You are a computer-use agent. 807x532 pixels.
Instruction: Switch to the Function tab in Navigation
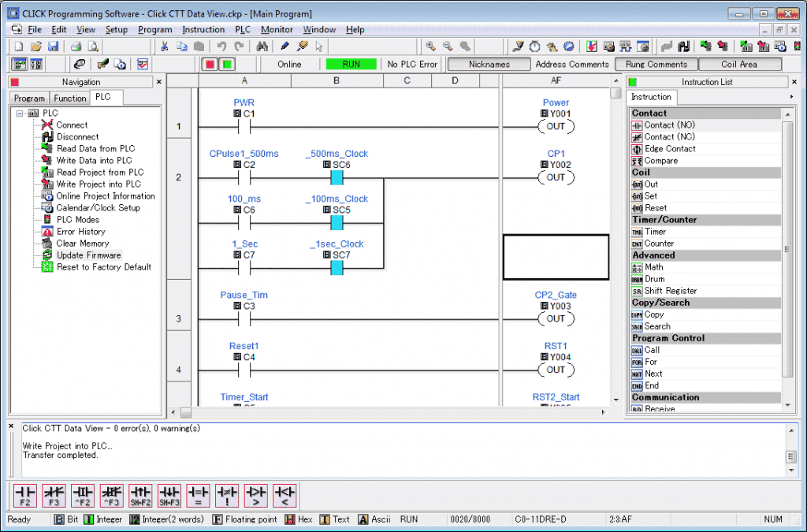pyautogui.click(x=69, y=98)
